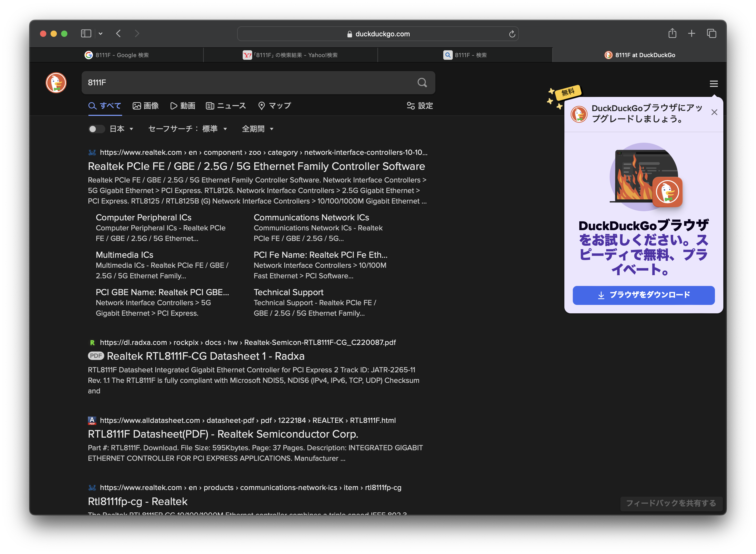Show tab overview icon

[711, 33]
